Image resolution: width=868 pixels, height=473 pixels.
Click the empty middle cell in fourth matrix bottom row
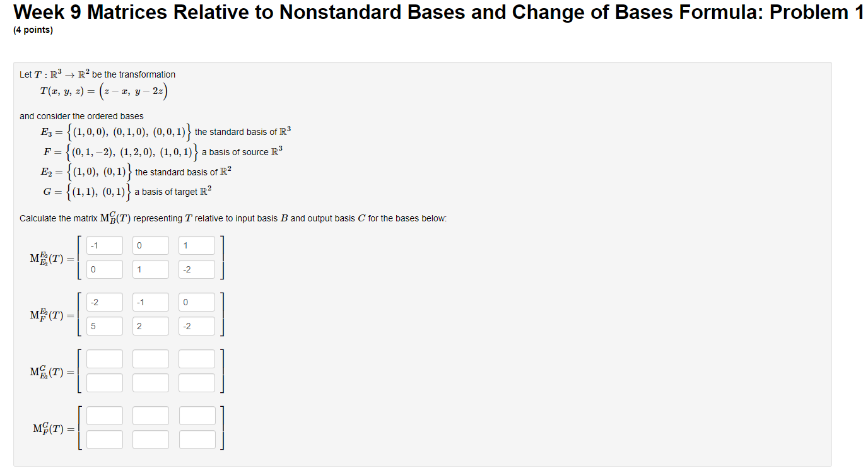150,439
